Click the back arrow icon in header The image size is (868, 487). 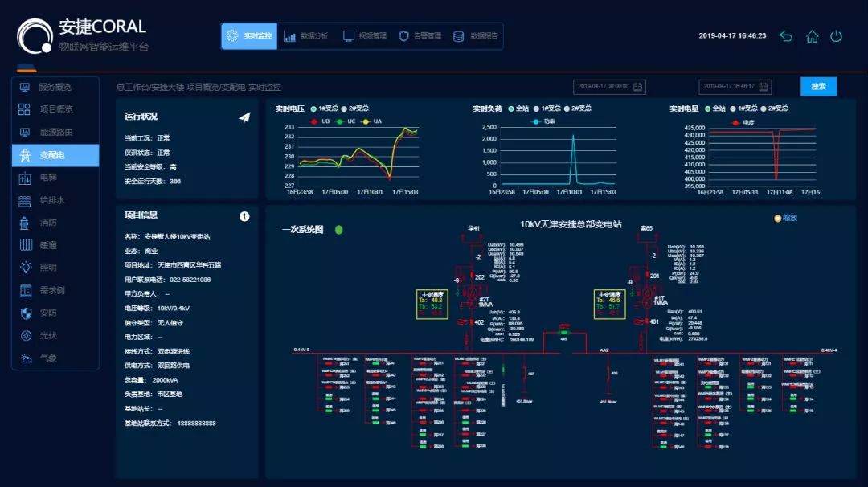click(x=786, y=36)
